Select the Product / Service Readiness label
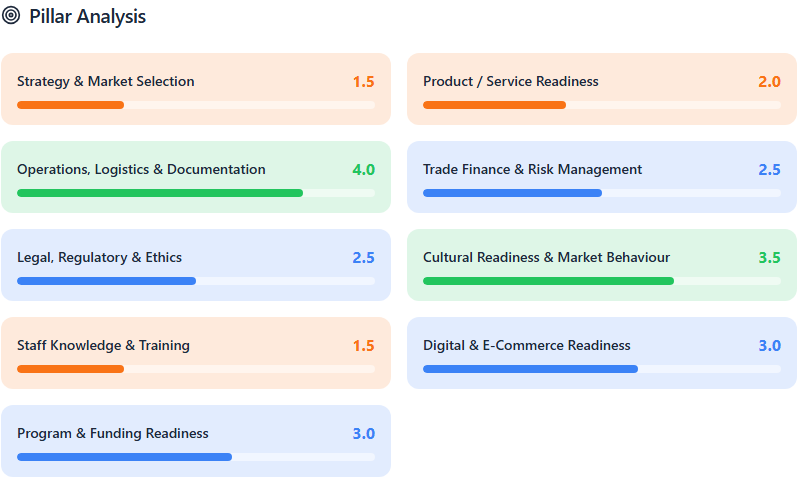 click(x=510, y=81)
